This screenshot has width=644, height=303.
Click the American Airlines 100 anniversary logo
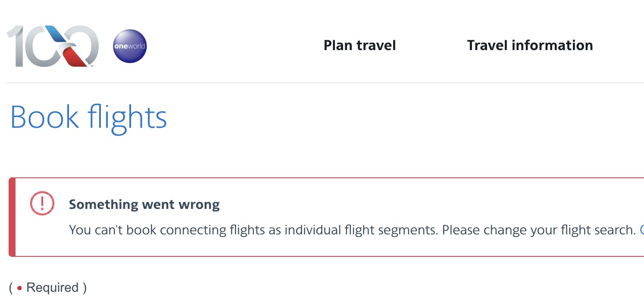click(53, 46)
